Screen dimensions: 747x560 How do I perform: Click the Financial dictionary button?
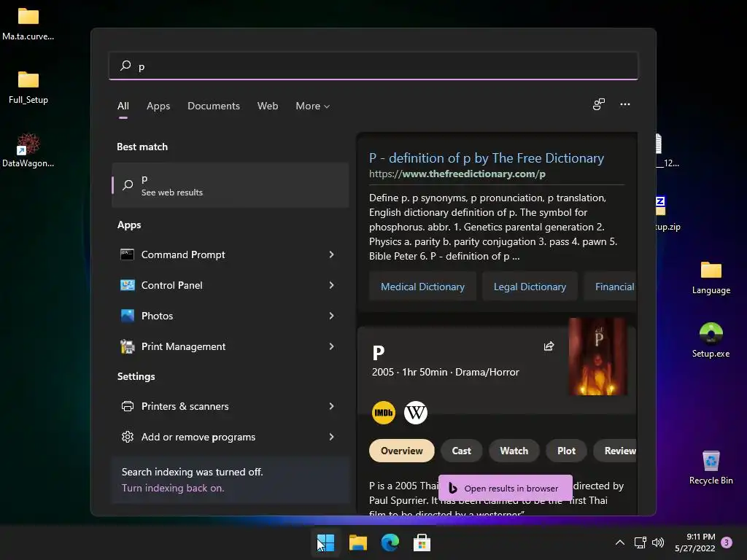pos(611,287)
